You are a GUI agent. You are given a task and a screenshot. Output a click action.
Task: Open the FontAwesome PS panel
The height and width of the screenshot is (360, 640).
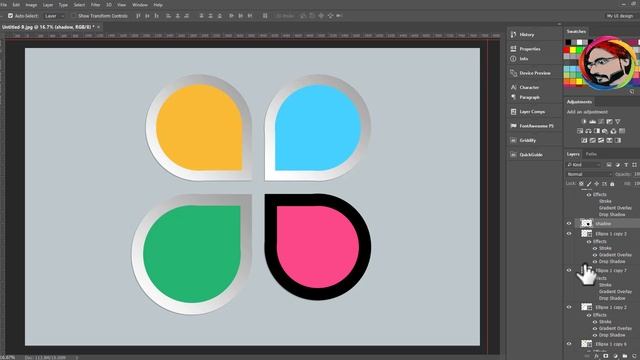[536, 126]
